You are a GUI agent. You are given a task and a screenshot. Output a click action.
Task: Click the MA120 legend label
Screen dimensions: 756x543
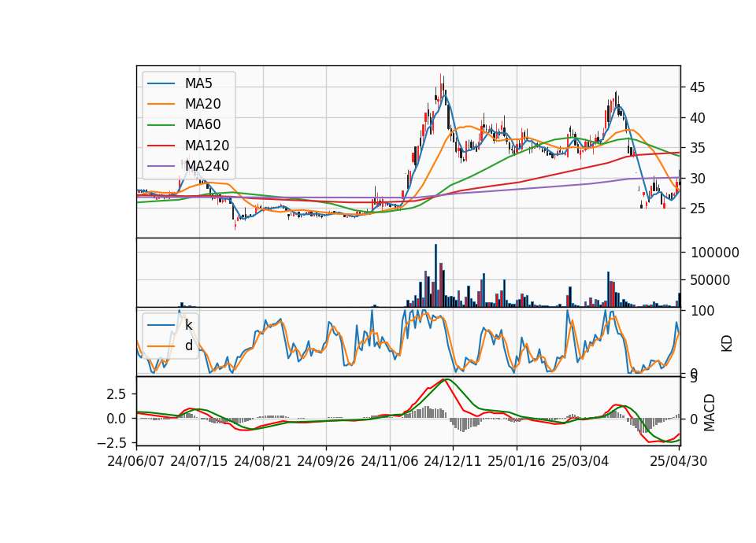click(207, 146)
